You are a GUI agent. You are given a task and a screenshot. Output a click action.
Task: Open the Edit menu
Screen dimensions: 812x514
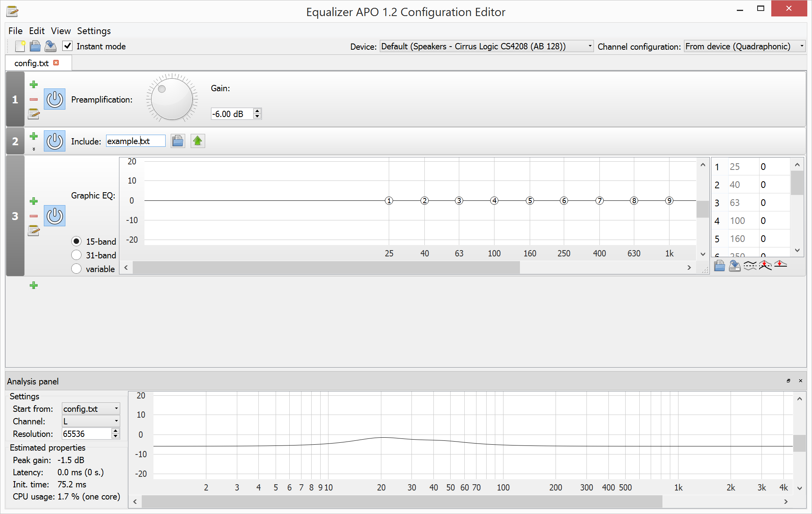[37, 31]
